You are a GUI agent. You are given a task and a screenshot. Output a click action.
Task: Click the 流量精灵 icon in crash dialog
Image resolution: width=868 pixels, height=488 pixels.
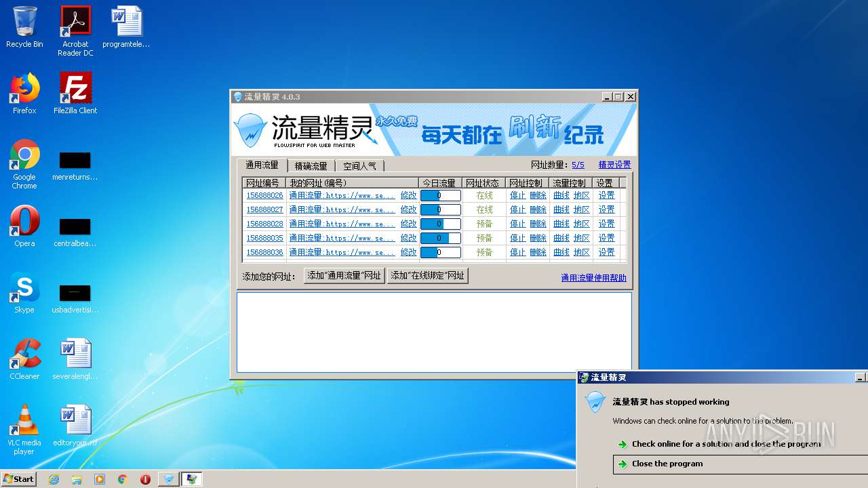[x=595, y=403]
